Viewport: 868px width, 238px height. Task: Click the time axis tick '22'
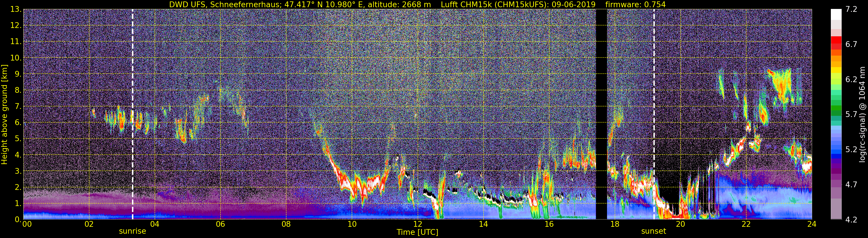pyautogui.click(x=746, y=224)
